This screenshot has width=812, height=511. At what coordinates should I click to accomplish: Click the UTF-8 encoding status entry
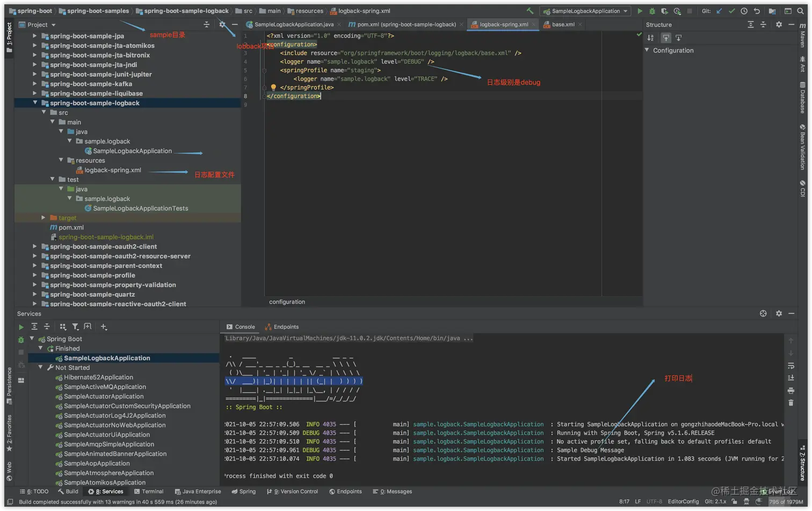[x=654, y=502]
